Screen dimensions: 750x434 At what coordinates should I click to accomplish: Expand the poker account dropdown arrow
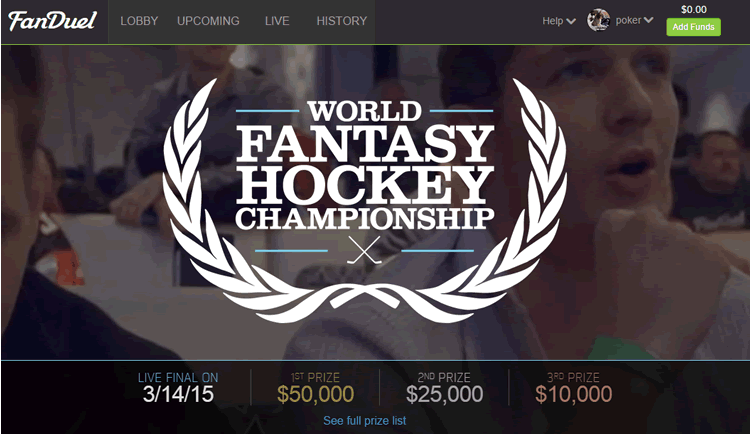tap(649, 20)
